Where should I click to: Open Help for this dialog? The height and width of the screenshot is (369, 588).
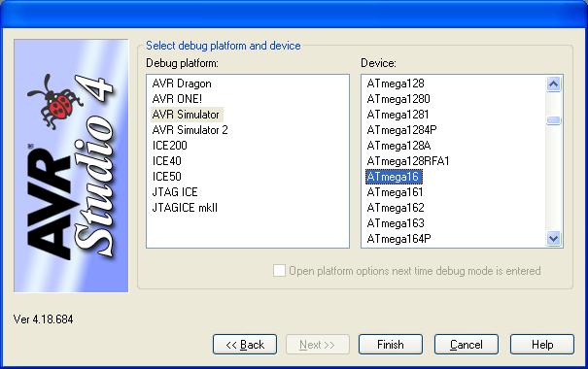(542, 345)
